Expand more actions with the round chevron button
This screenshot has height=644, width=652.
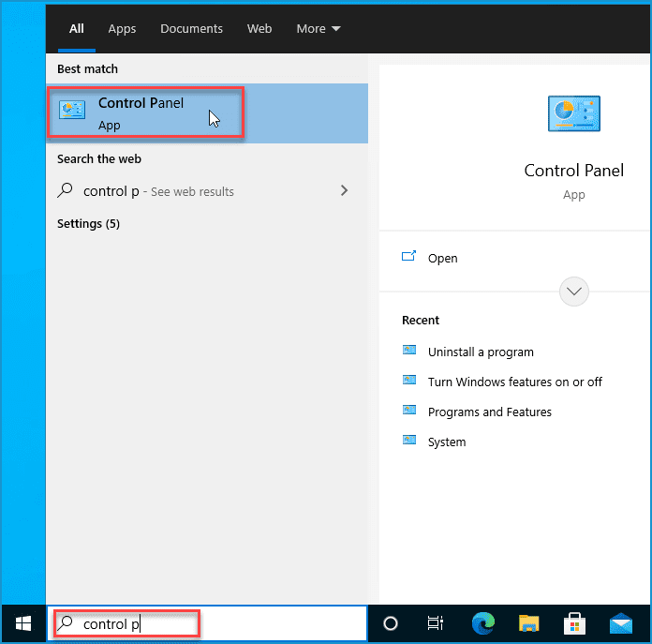coord(574,292)
